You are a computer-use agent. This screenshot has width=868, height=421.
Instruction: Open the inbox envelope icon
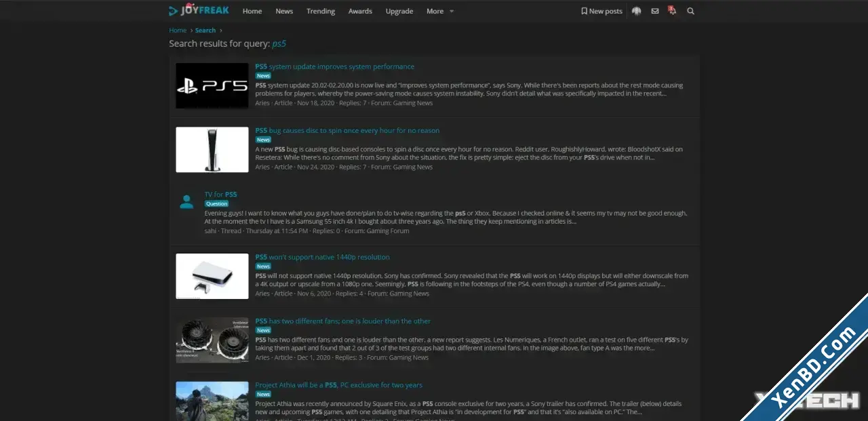(655, 11)
